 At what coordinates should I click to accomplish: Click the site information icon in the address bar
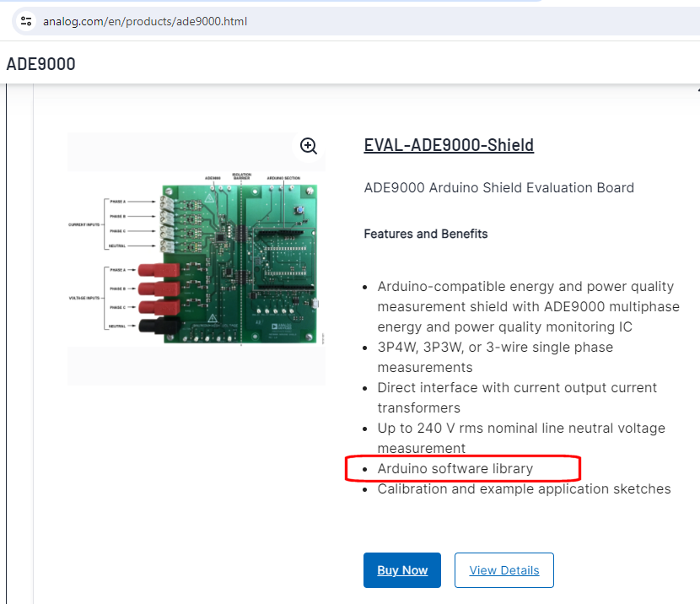pyautogui.click(x=25, y=21)
